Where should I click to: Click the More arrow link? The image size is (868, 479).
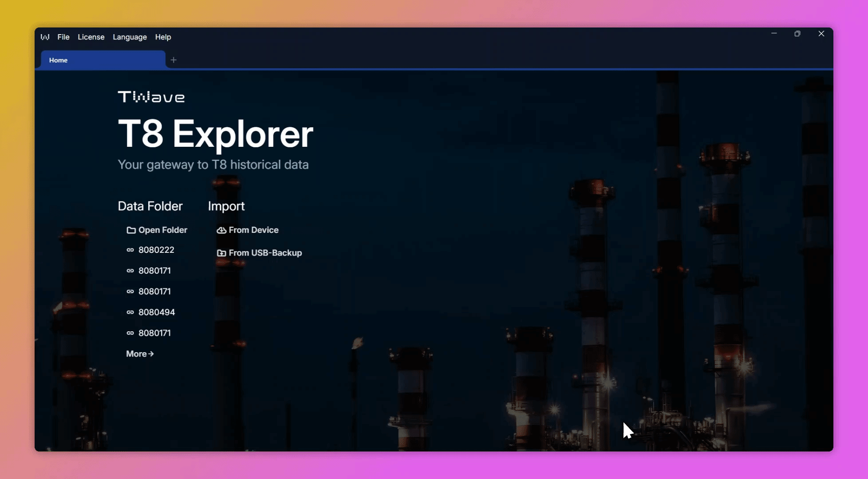[x=140, y=353]
